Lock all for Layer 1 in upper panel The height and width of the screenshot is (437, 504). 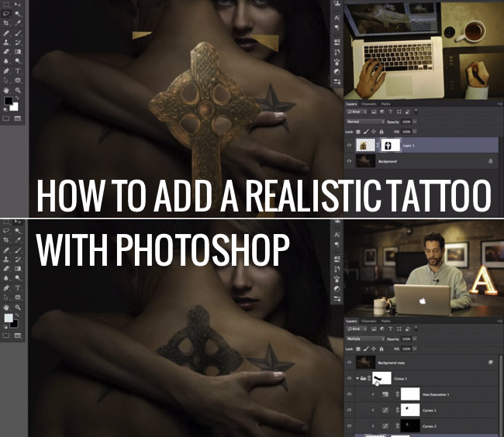[381, 132]
